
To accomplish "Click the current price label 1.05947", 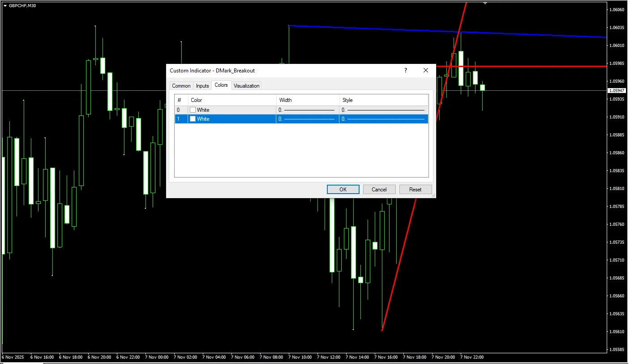I will point(617,91).
